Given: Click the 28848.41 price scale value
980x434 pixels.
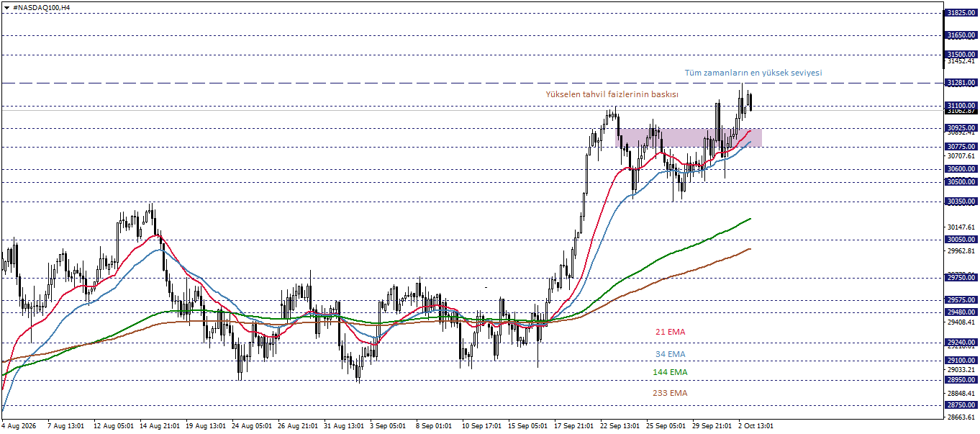Looking at the screenshot, I should (961, 394).
